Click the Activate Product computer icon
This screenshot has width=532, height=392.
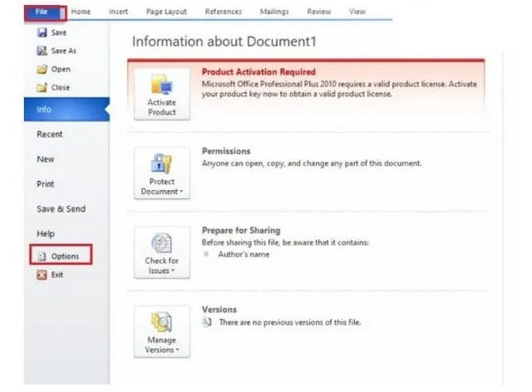point(162,84)
